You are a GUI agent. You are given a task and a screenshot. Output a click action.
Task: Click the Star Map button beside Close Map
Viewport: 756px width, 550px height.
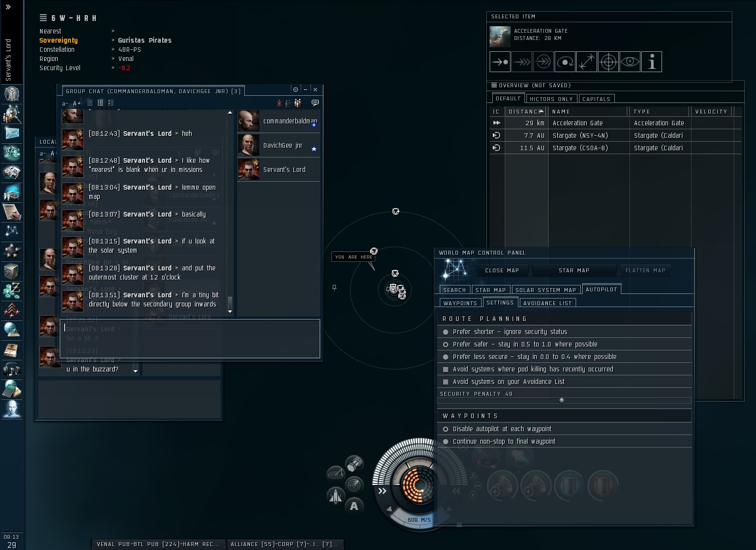(x=574, y=270)
